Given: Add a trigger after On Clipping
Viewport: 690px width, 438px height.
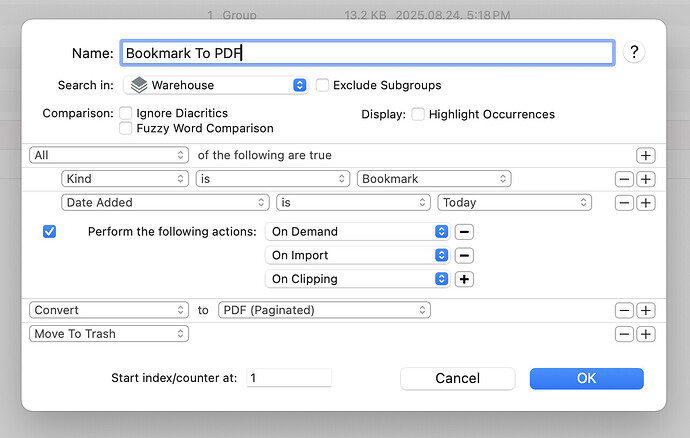Looking at the screenshot, I should tap(464, 279).
